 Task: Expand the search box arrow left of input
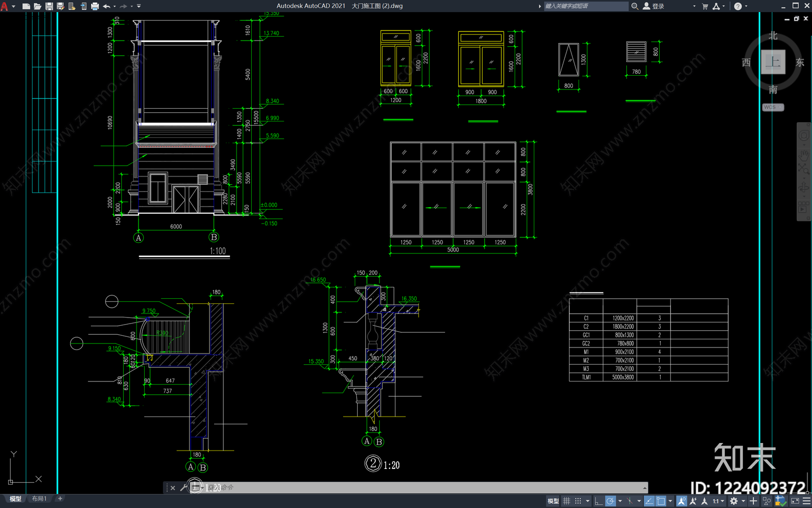(x=539, y=6)
